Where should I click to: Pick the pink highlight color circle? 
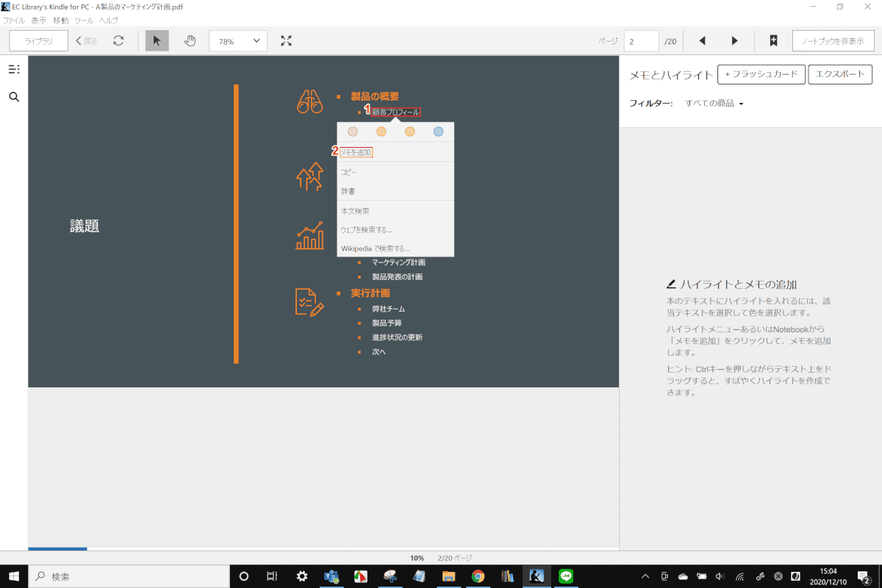click(352, 132)
